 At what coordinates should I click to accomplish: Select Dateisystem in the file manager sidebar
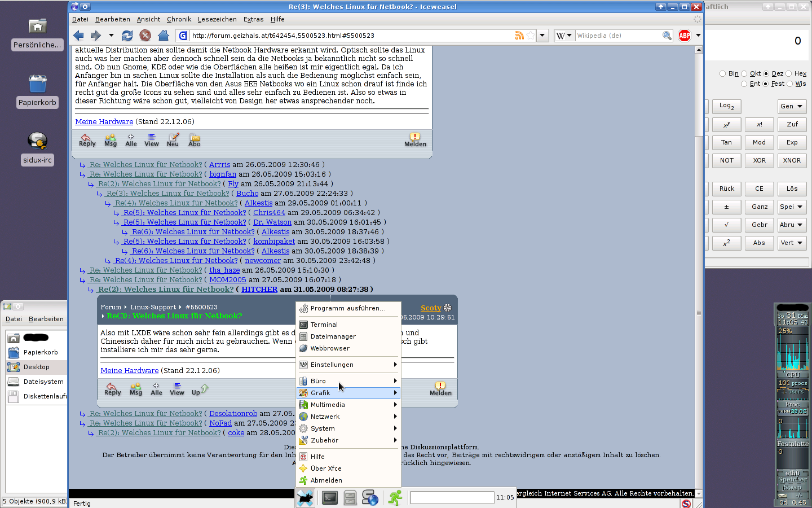37,382
